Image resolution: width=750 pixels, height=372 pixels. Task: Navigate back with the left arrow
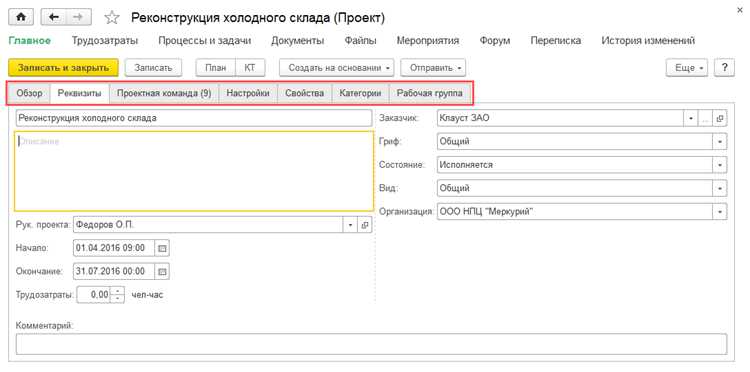pyautogui.click(x=54, y=17)
